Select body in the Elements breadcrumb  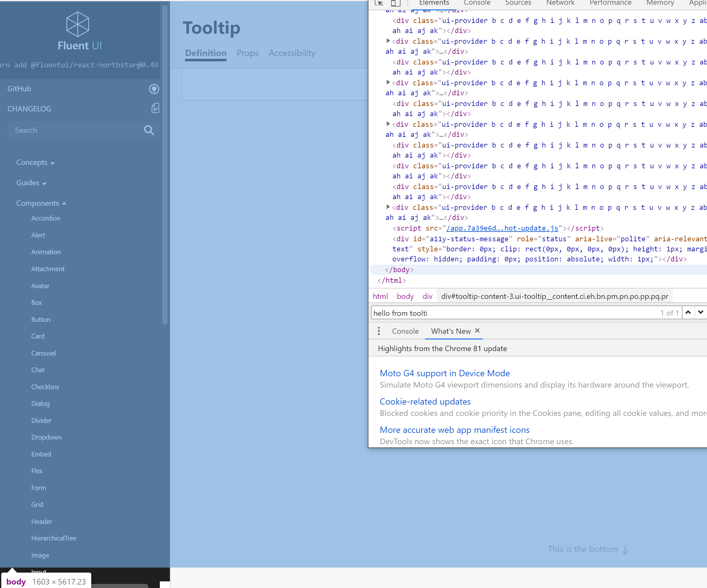tap(405, 296)
